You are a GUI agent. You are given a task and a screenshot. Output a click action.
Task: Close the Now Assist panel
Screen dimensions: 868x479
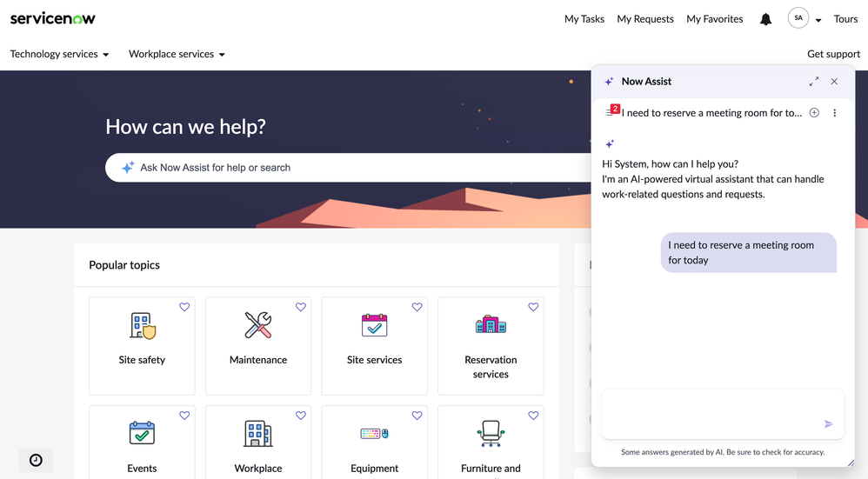click(x=834, y=82)
